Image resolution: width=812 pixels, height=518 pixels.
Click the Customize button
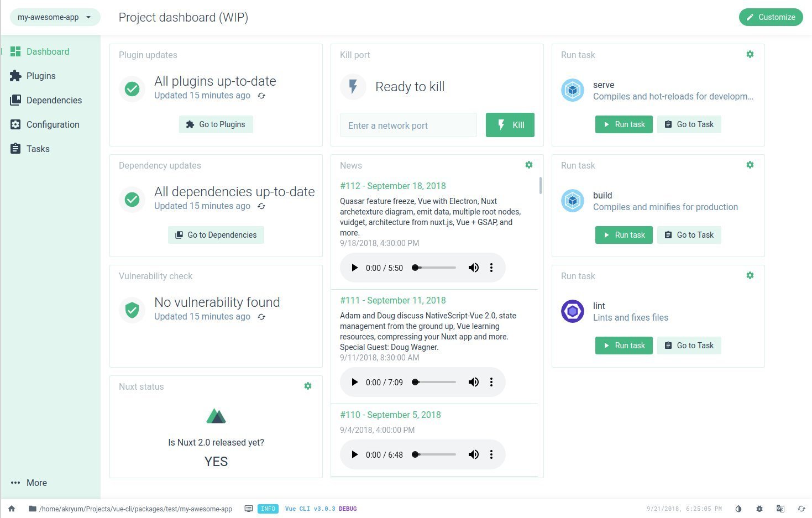click(x=771, y=17)
